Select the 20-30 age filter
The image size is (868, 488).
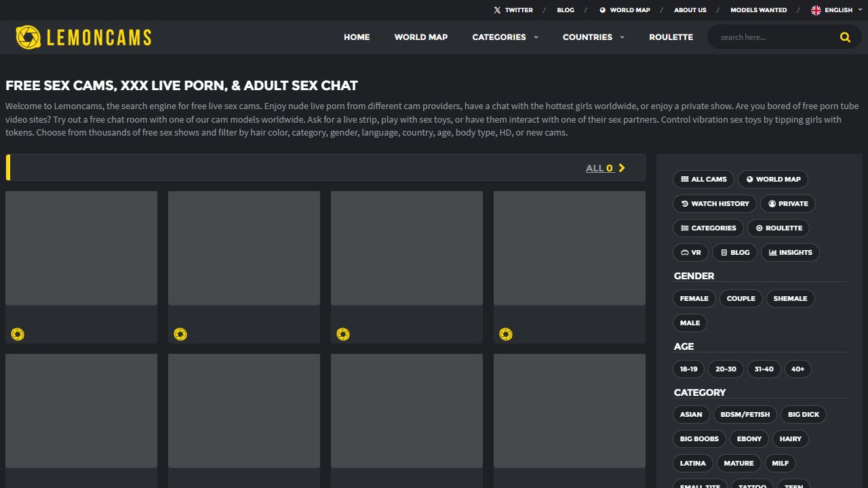tap(726, 369)
